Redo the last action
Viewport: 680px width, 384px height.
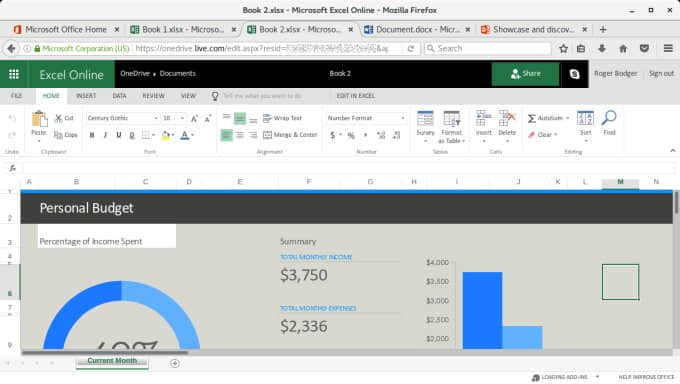[x=12, y=135]
